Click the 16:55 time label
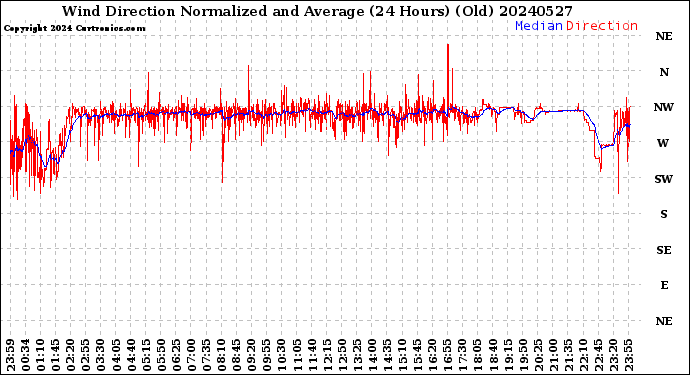Viewport: 690px width, 375px height. pos(447,355)
